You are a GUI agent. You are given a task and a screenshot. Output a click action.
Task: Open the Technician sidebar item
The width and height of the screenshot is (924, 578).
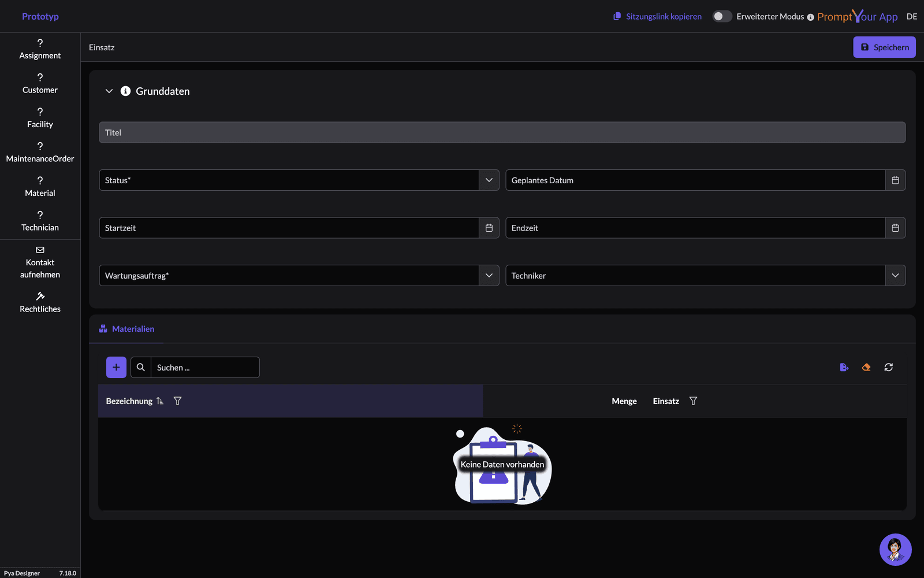(40, 221)
